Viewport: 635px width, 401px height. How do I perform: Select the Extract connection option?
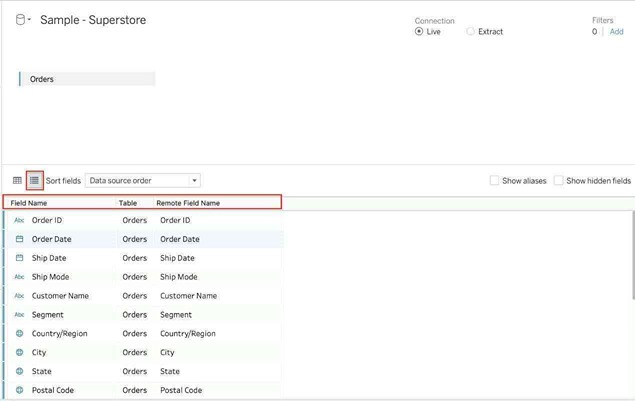click(x=471, y=32)
